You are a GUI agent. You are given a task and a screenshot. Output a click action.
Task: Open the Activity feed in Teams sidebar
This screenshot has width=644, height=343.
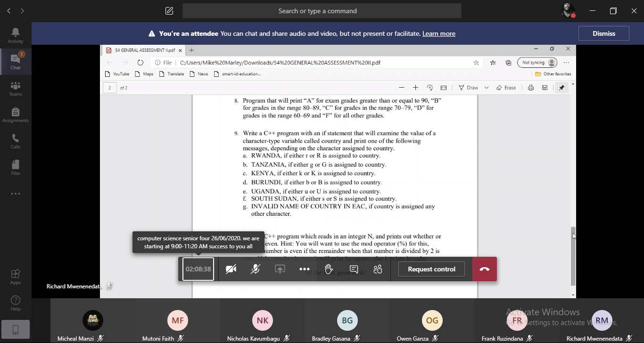click(x=16, y=35)
